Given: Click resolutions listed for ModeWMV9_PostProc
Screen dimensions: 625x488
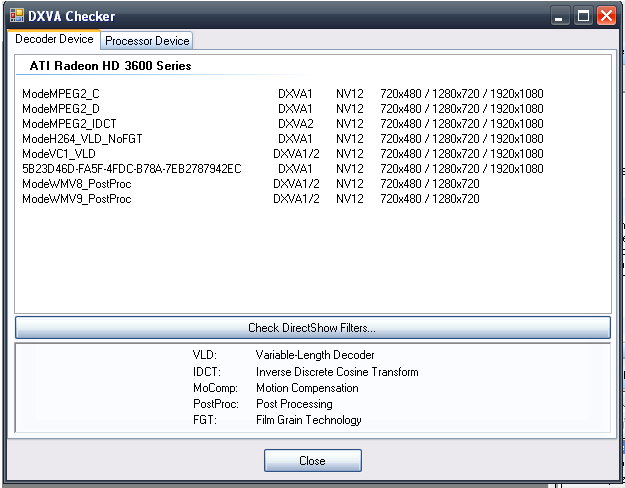Looking at the screenshot, I should coord(430,199).
